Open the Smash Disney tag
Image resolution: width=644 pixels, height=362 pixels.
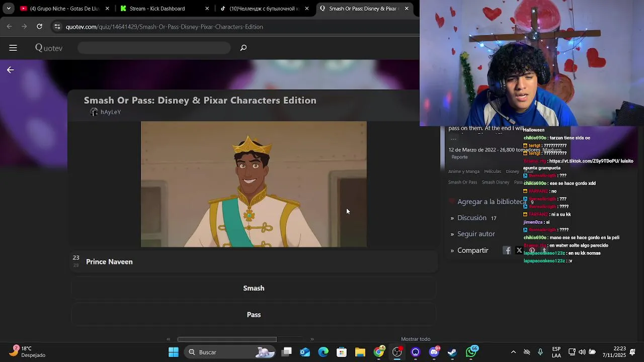(496, 183)
